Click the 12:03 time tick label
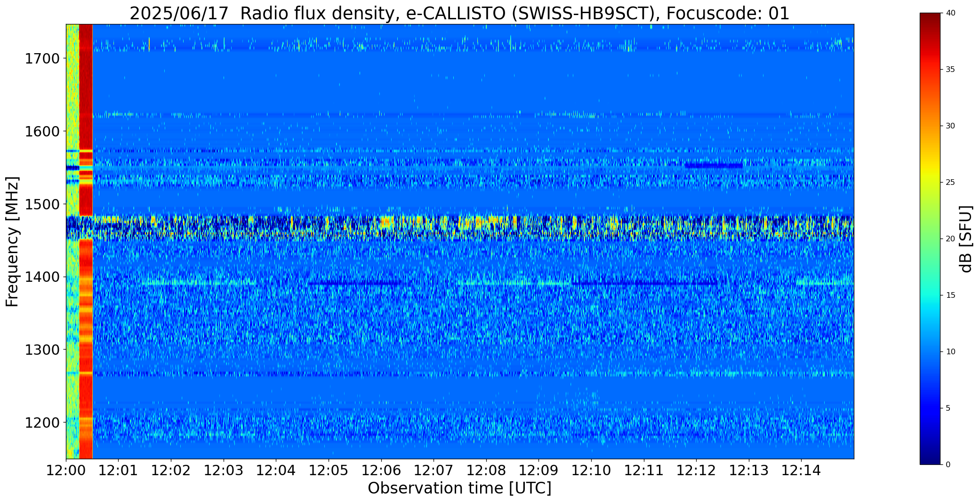The width and height of the screenshot is (980, 502). point(224,470)
